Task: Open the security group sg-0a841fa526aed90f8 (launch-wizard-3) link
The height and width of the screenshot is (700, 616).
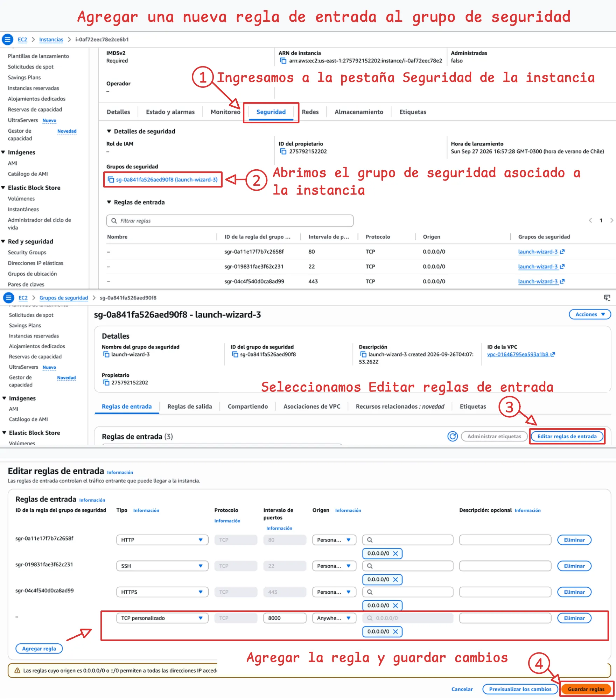Action: (167, 179)
